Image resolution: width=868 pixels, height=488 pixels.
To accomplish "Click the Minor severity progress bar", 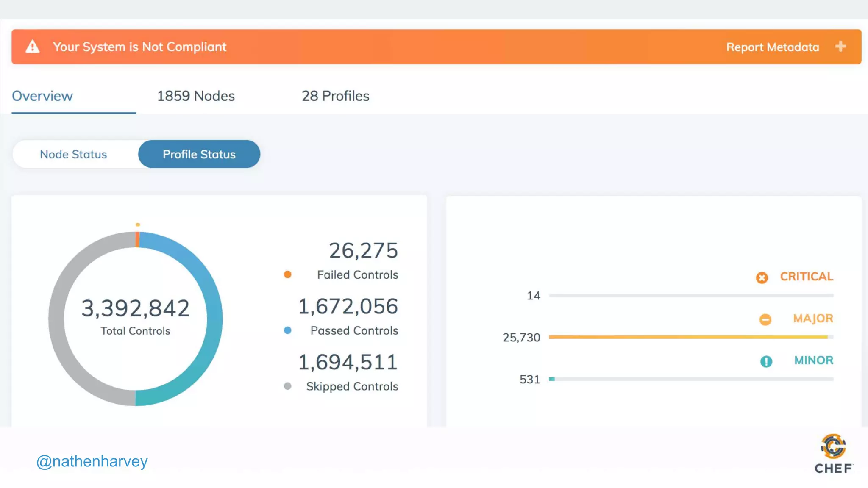I will (691, 379).
